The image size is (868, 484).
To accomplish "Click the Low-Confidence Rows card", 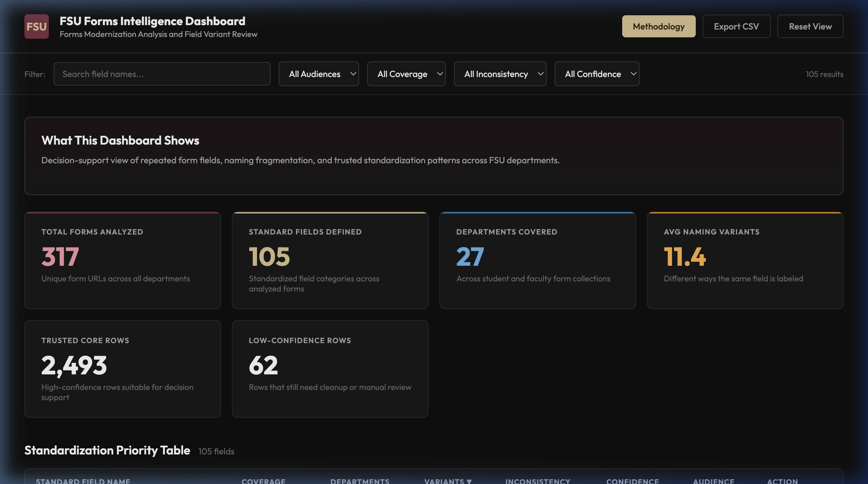I will click(330, 369).
